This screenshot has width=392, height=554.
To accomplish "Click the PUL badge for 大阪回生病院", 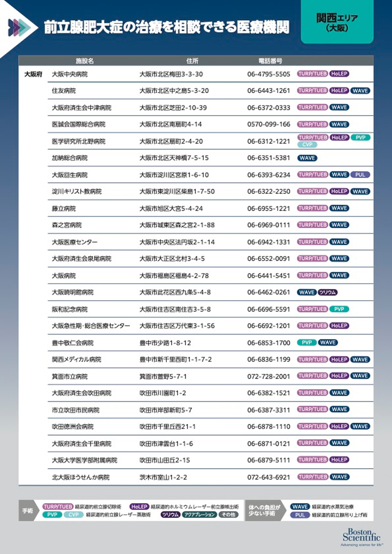I will click(x=360, y=175).
